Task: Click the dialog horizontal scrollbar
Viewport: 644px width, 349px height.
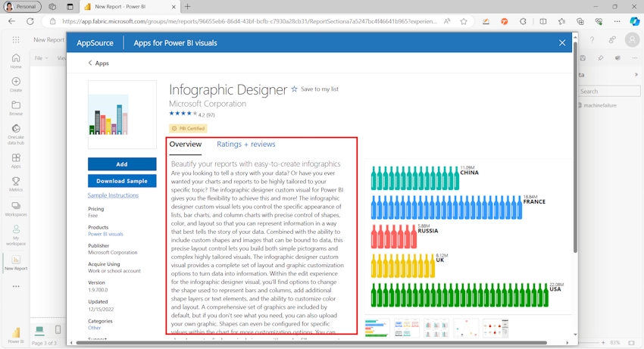Action: click(x=311, y=342)
